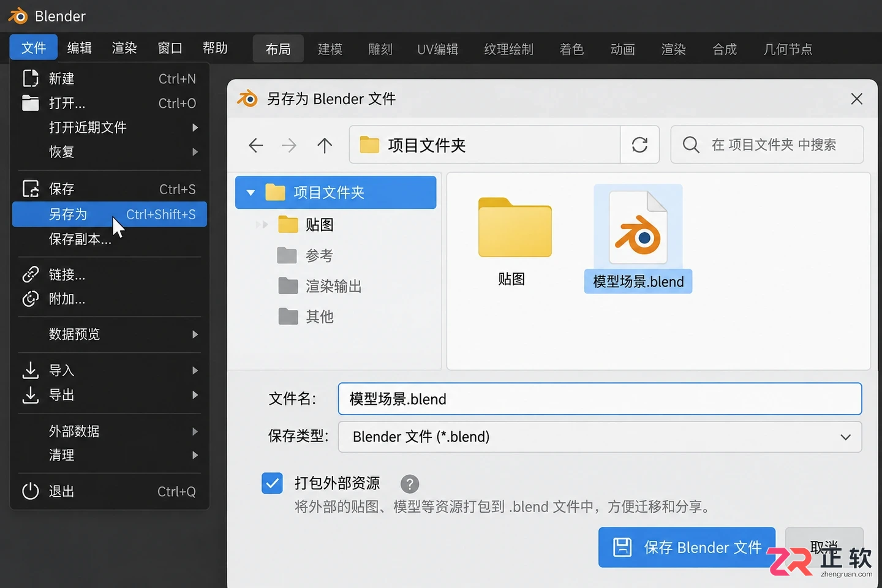Click the Open folder icon (打开...)
The image size is (882, 588).
tap(31, 103)
